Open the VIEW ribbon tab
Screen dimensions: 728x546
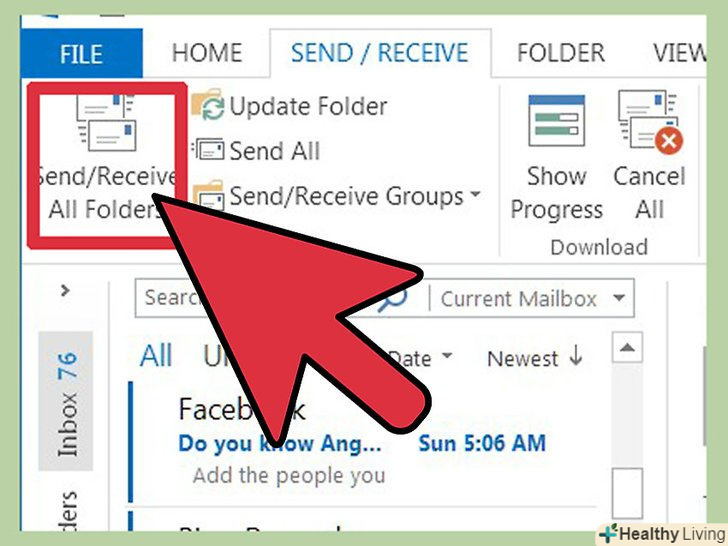coord(679,53)
